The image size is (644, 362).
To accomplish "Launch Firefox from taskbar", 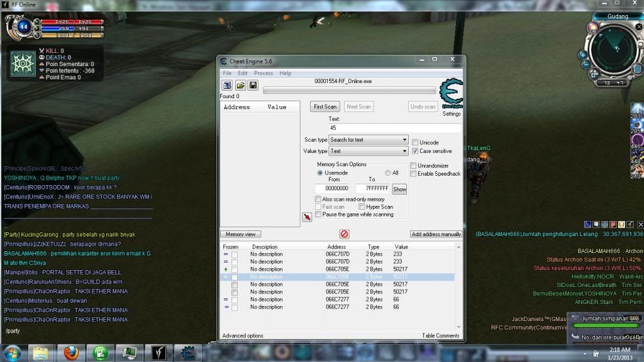I will 70,353.
